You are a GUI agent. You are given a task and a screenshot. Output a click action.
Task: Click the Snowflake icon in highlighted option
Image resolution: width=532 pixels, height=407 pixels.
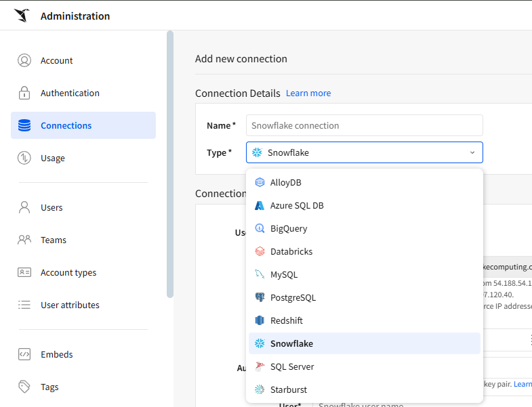[260, 343]
